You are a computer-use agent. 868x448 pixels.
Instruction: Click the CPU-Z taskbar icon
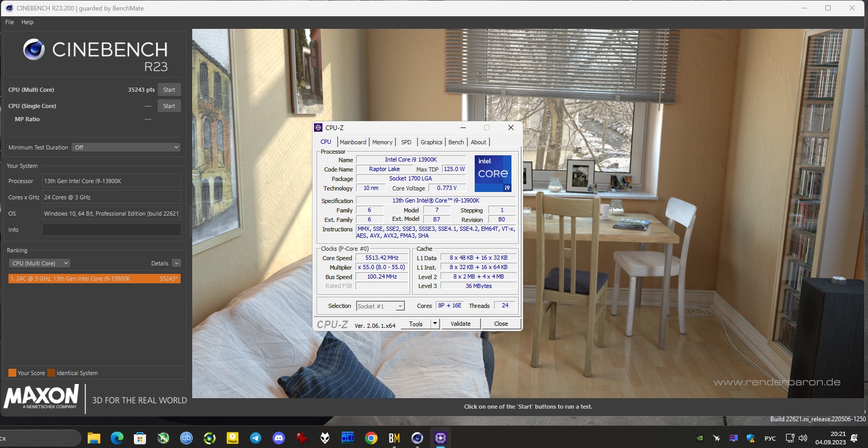441,438
